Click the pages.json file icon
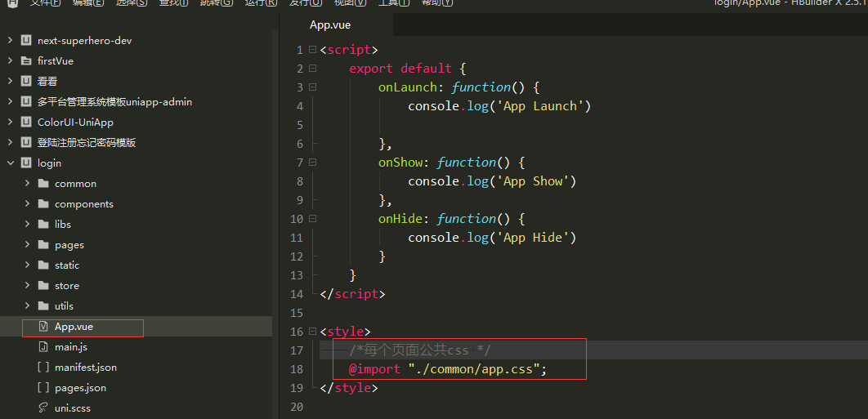 (43, 388)
